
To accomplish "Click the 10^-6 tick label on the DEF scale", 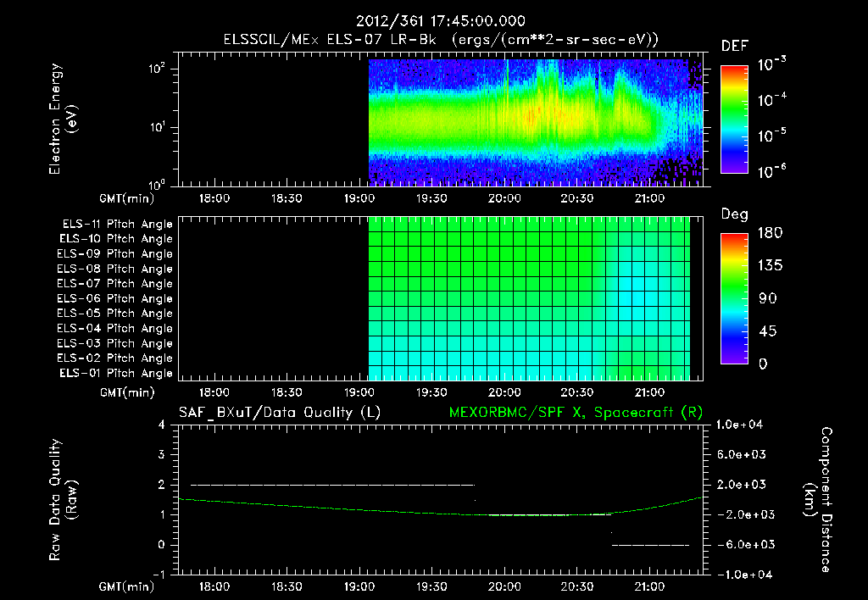I will 771,171.
